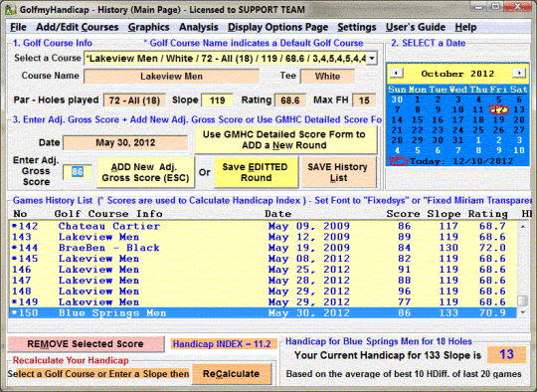537x392 pixels.
Task: Select row 150 Blue Springs Men
Action: click(x=263, y=312)
